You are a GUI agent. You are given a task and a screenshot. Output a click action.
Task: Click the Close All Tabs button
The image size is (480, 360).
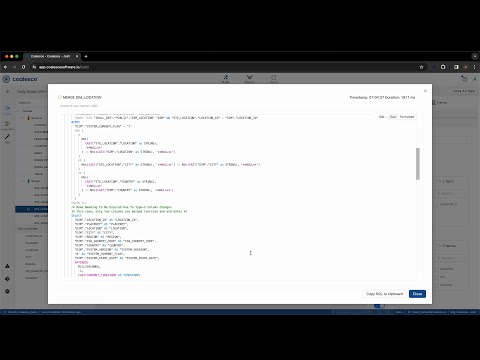(x=464, y=91)
